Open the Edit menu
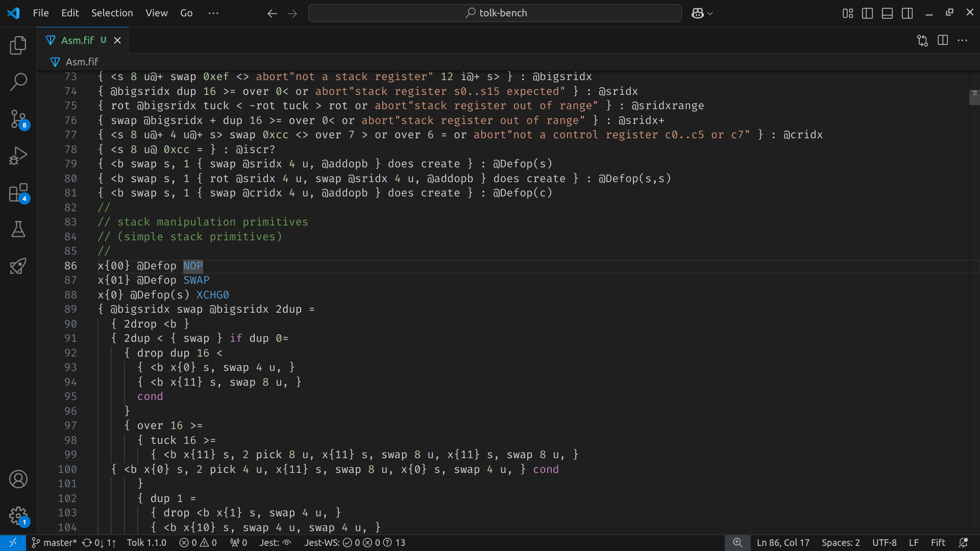Screen dimensions: 980x551 click(70, 13)
